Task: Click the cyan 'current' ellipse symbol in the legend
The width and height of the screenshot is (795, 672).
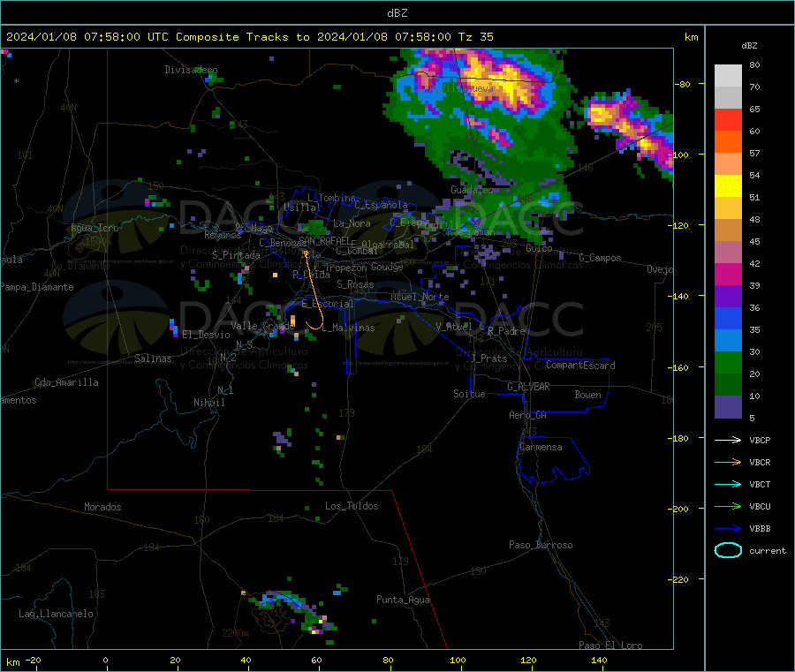Action: point(728,550)
